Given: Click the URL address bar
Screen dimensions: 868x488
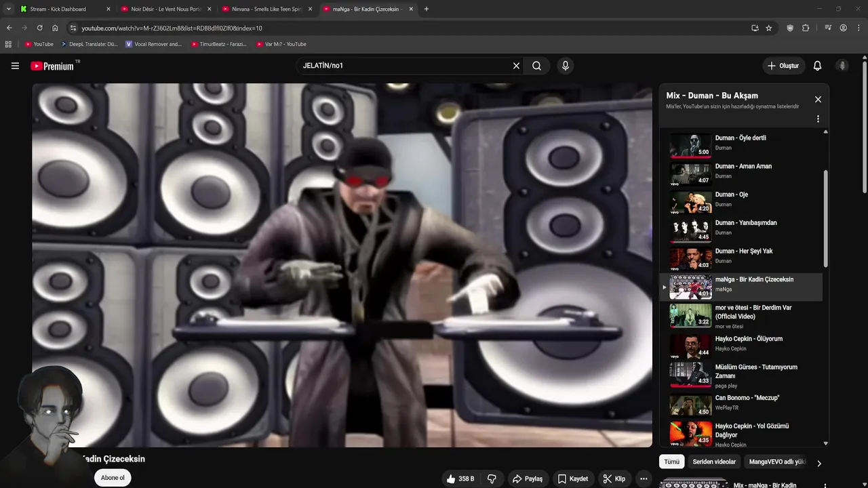Looking at the screenshot, I should (407, 28).
